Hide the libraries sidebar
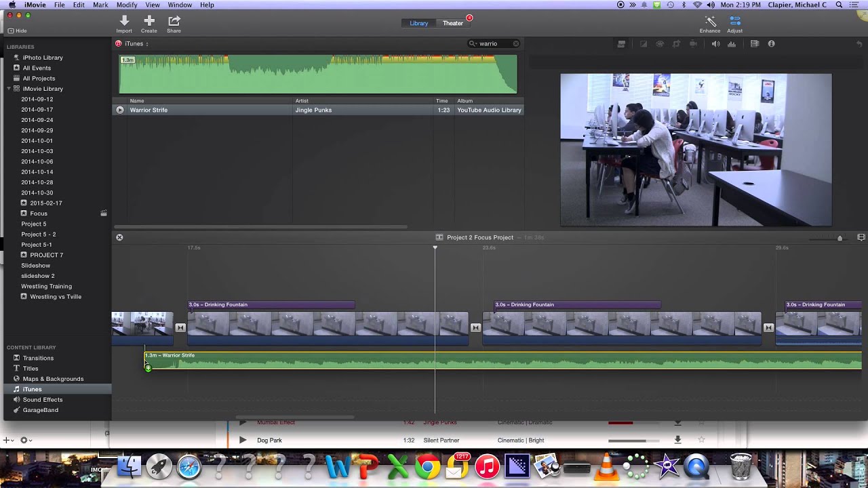 pos(17,30)
